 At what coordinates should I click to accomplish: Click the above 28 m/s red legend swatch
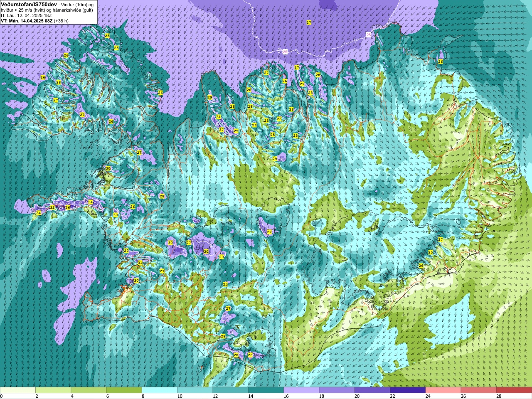(x=514, y=390)
